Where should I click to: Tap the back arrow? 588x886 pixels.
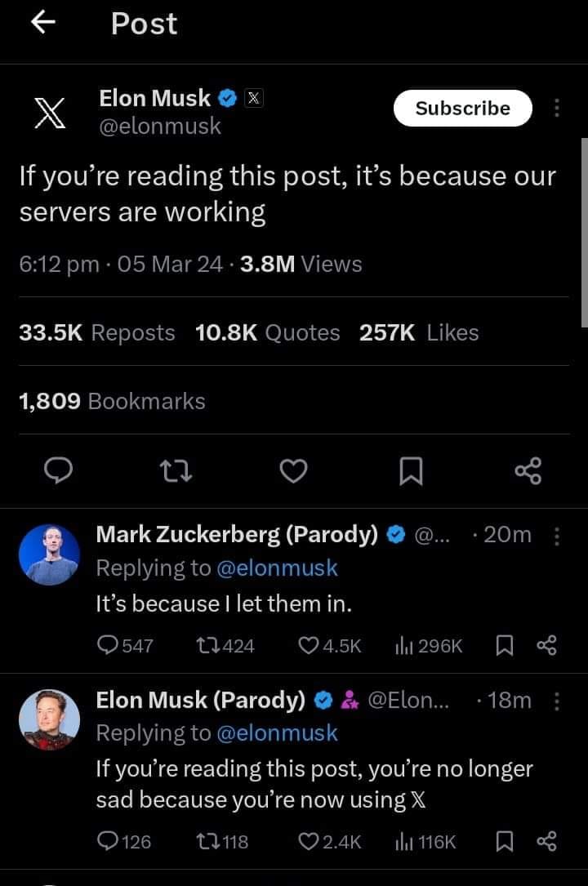click(42, 24)
